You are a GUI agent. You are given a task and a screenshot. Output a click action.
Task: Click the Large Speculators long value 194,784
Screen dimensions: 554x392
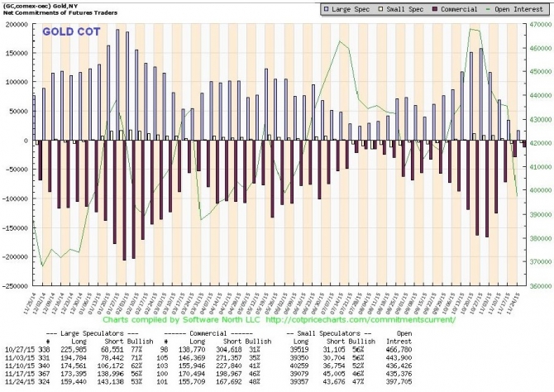[x=73, y=358]
